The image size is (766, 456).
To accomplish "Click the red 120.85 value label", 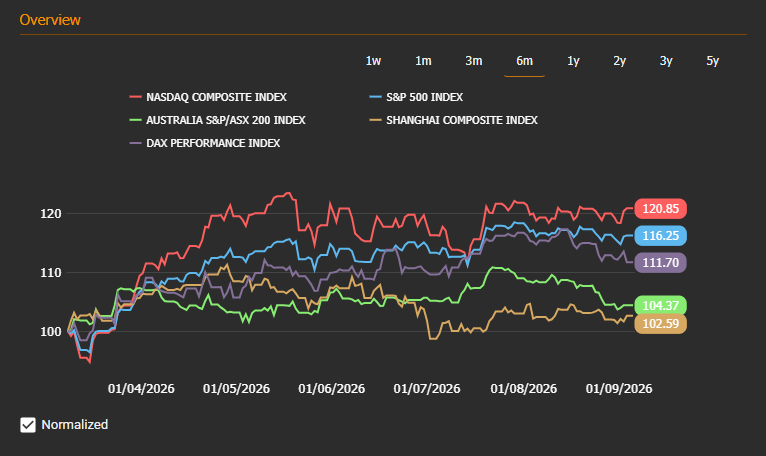I will [660, 209].
